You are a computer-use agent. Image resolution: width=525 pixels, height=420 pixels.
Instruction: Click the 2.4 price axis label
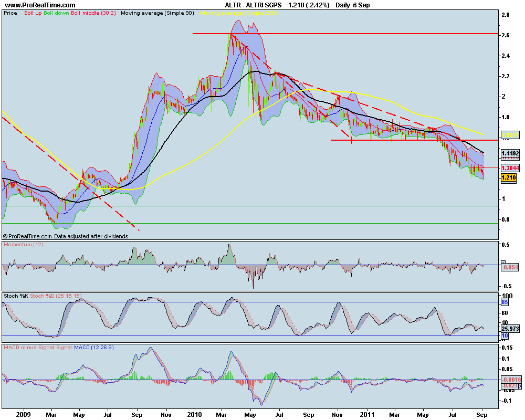(x=506, y=56)
